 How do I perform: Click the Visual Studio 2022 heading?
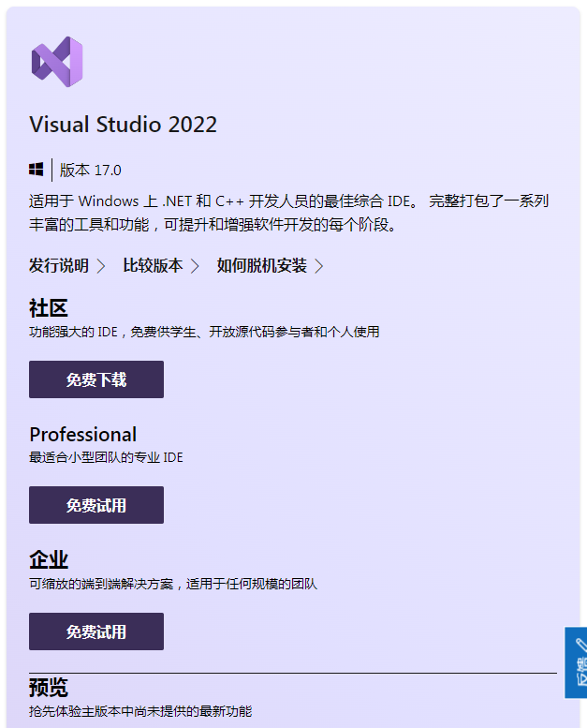123,125
